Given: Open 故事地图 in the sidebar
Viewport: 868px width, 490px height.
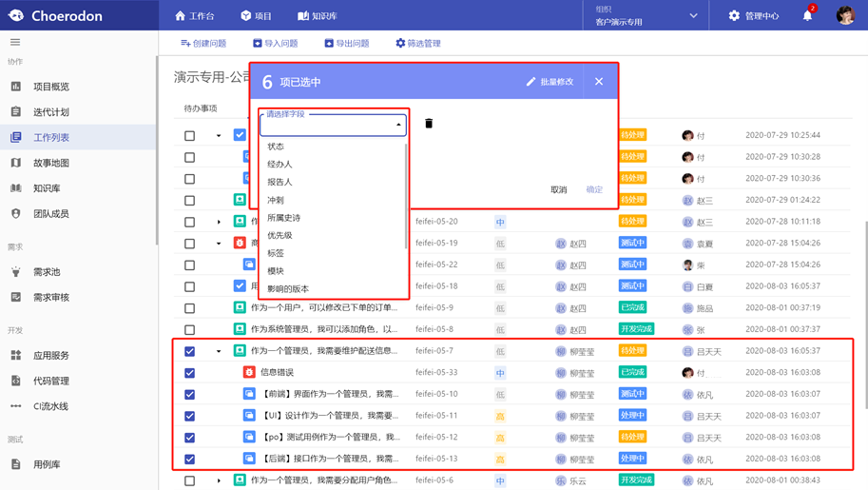Looking at the screenshot, I should coord(51,163).
